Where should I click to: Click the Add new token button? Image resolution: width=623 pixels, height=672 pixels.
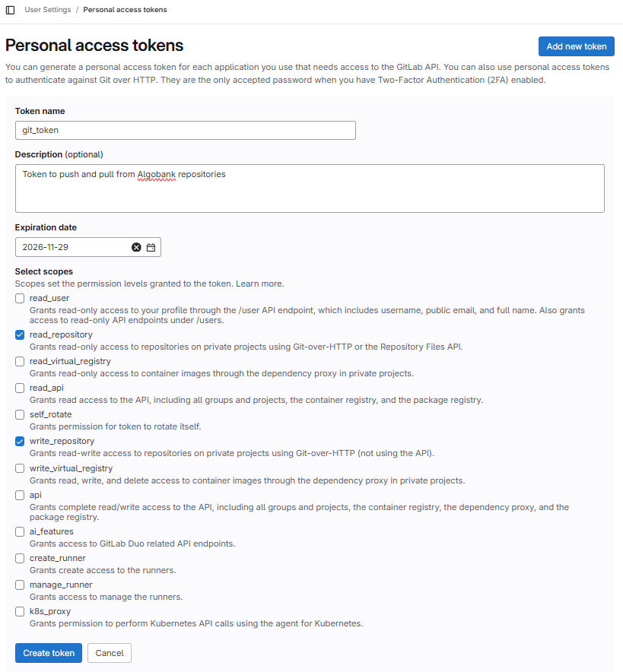[x=576, y=46]
